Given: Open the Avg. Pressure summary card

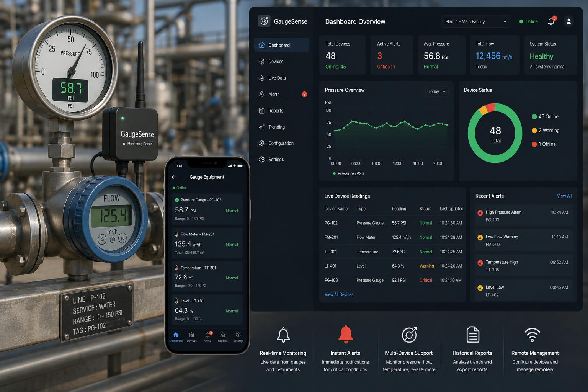Looking at the screenshot, I should coord(441,55).
